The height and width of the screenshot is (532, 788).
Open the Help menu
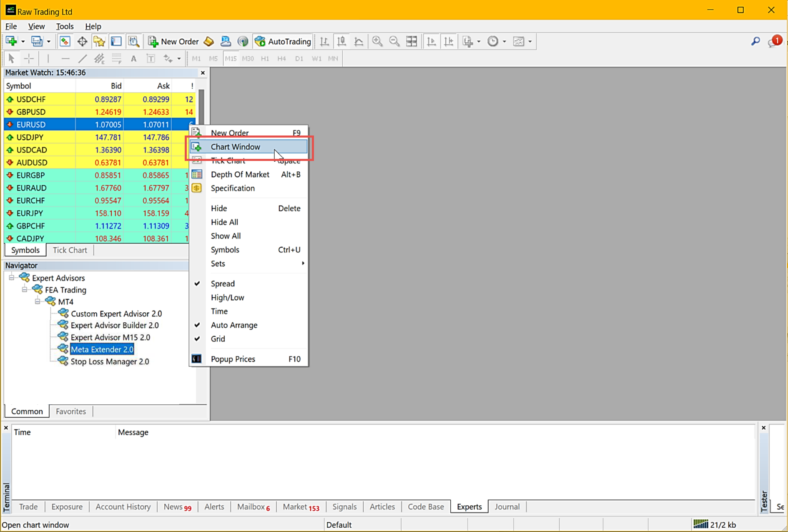pyautogui.click(x=93, y=26)
